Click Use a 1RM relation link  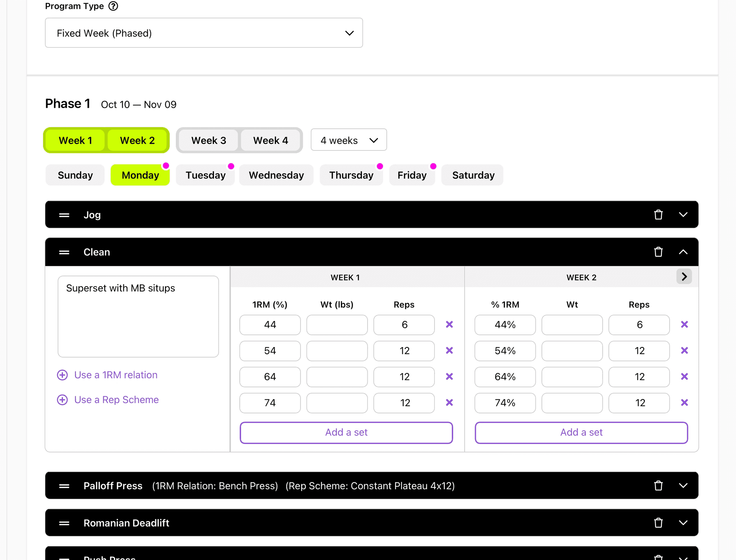(x=115, y=375)
